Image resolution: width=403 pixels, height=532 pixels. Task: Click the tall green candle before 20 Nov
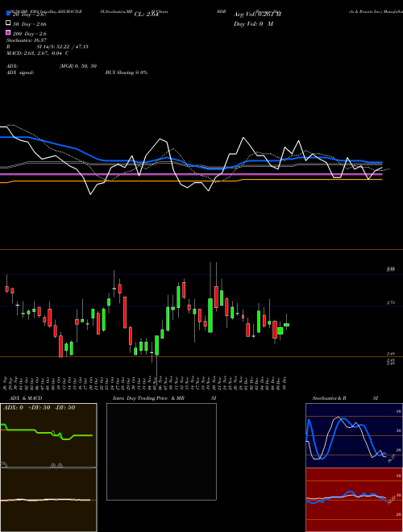pyautogui.click(x=210, y=315)
